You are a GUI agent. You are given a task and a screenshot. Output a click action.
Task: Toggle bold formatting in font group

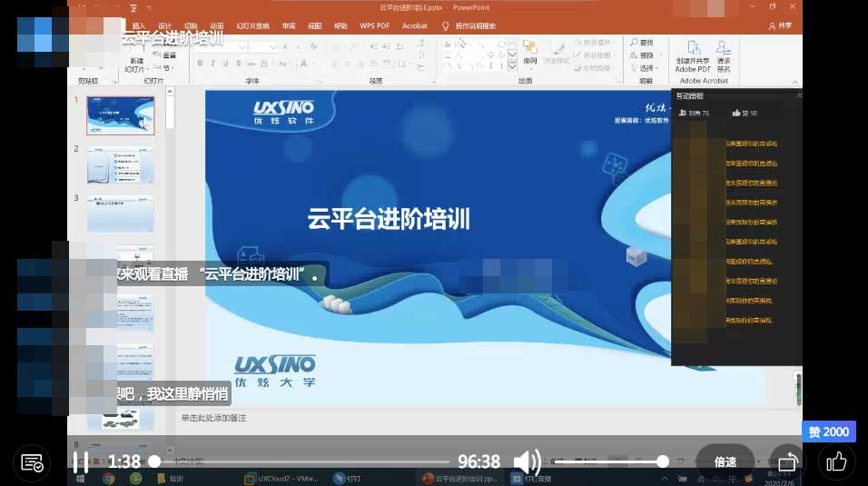[x=200, y=64]
